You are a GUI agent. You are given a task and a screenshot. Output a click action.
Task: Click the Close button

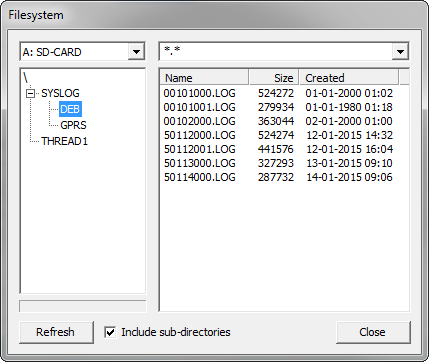point(373,332)
